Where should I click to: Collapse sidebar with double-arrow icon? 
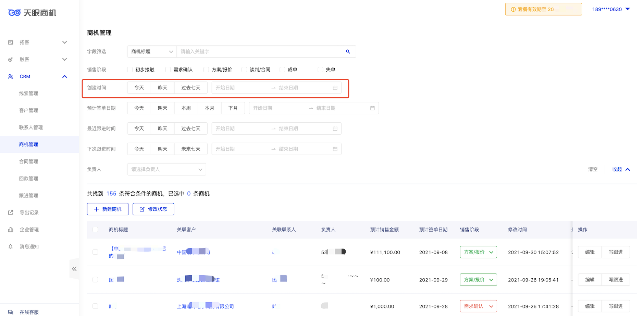(74, 269)
